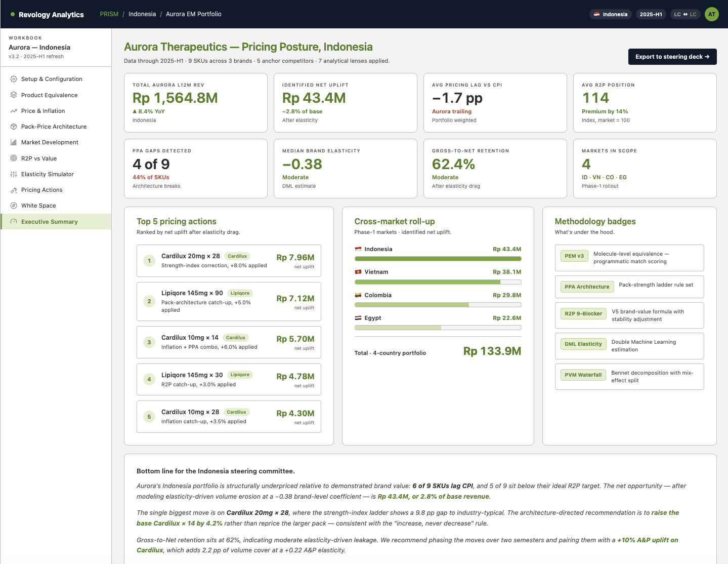Image resolution: width=728 pixels, height=564 pixels.
Task: Open the Indonesia country selector pill
Action: (611, 14)
